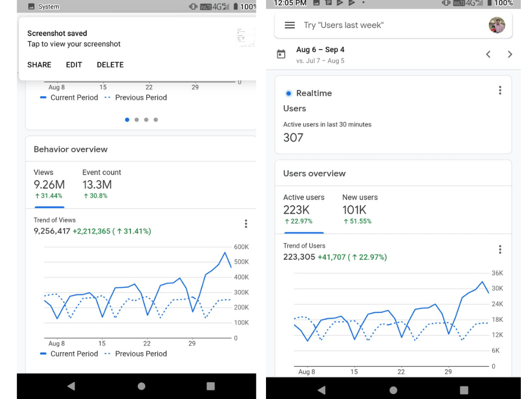
Task: Tap the search field Try Users last week
Action: tap(344, 25)
